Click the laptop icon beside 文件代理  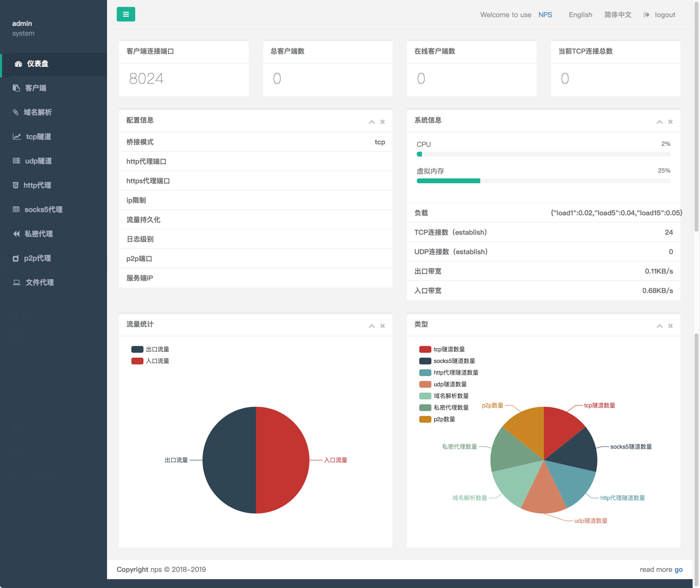pos(17,282)
